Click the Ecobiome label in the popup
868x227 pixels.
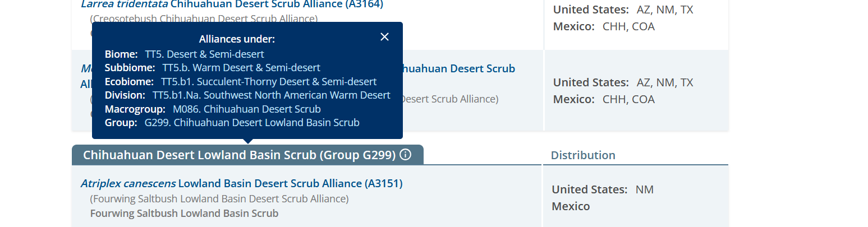click(x=130, y=82)
